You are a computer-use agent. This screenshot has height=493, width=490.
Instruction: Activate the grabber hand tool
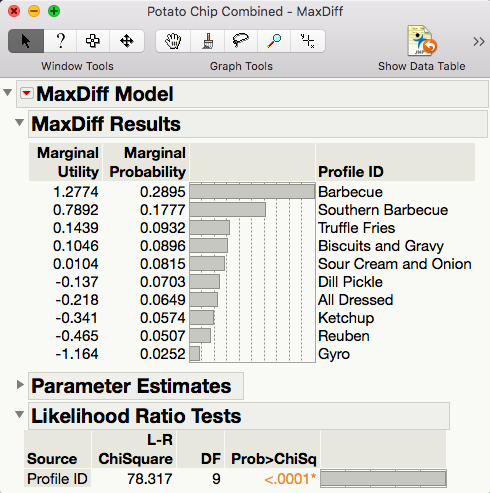click(x=173, y=41)
